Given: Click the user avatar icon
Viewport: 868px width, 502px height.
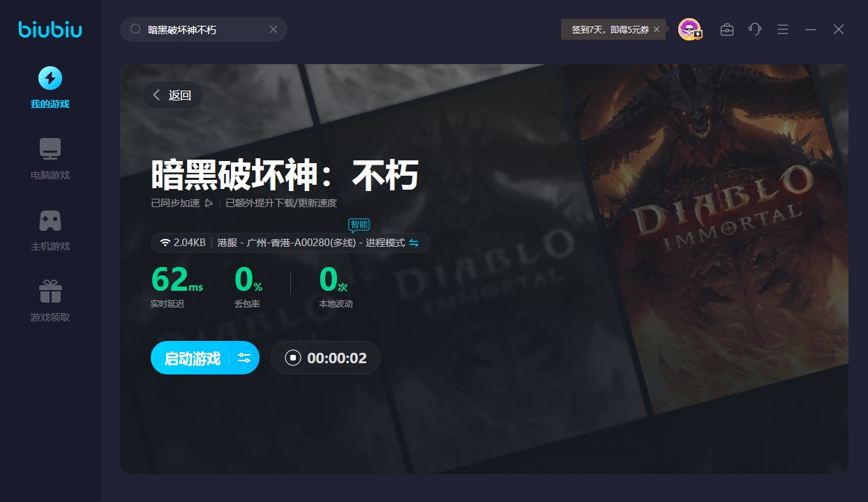Looking at the screenshot, I should 689,29.
